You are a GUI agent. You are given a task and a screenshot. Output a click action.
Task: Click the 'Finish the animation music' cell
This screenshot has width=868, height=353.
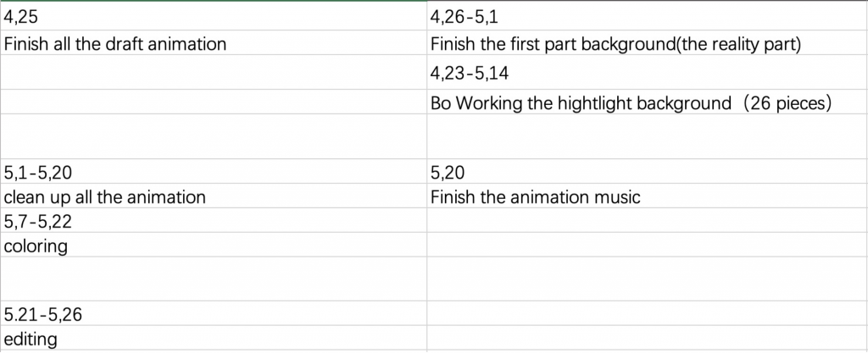[x=648, y=196]
